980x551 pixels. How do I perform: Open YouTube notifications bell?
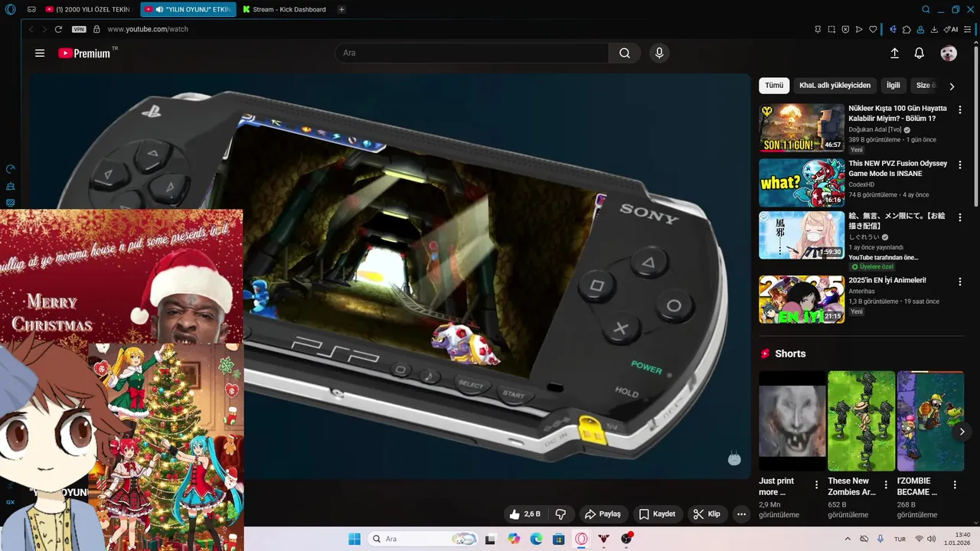click(x=920, y=54)
